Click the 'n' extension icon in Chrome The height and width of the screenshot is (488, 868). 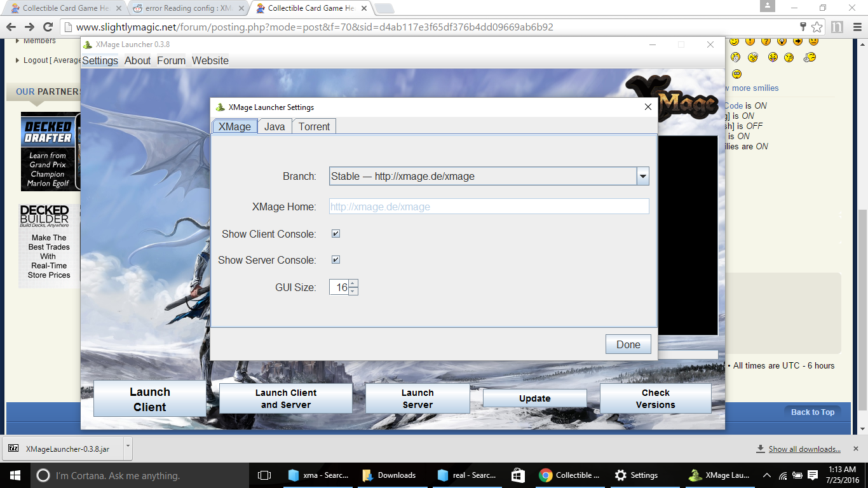coord(837,27)
